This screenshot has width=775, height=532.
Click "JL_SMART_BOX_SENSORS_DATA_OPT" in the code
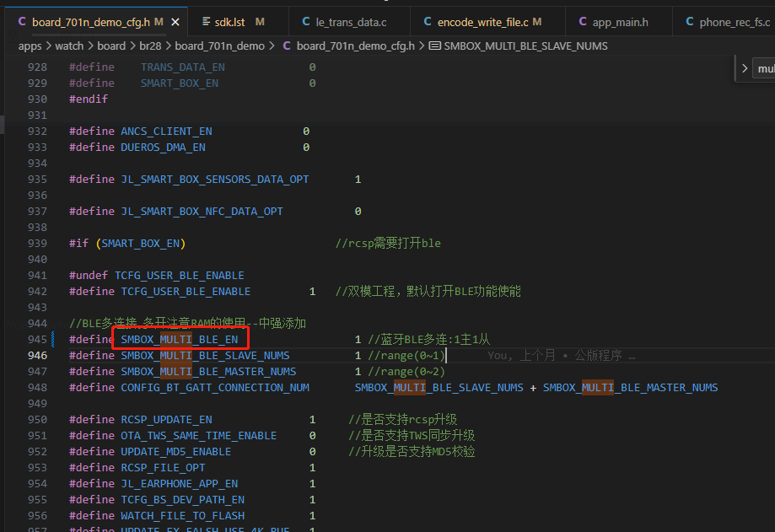pyautogui.click(x=215, y=180)
